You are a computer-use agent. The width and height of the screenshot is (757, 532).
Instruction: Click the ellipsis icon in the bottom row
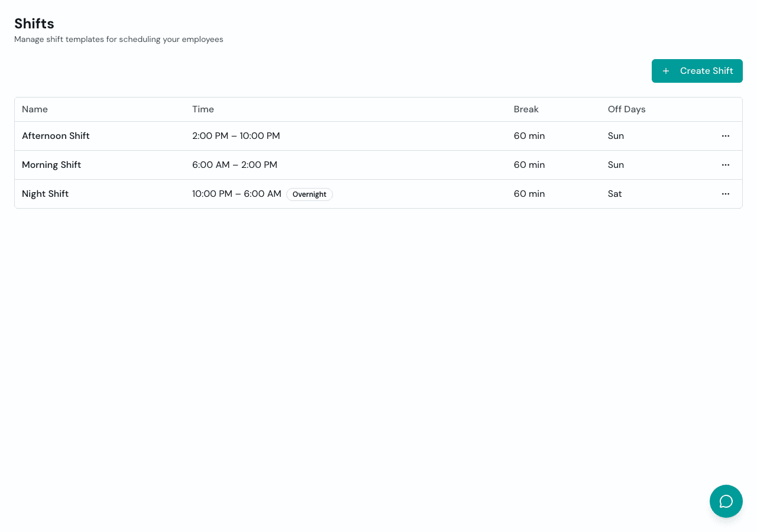[726, 194]
